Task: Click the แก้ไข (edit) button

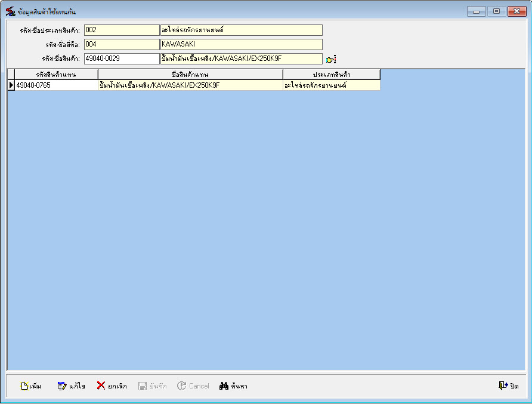Action: point(71,386)
